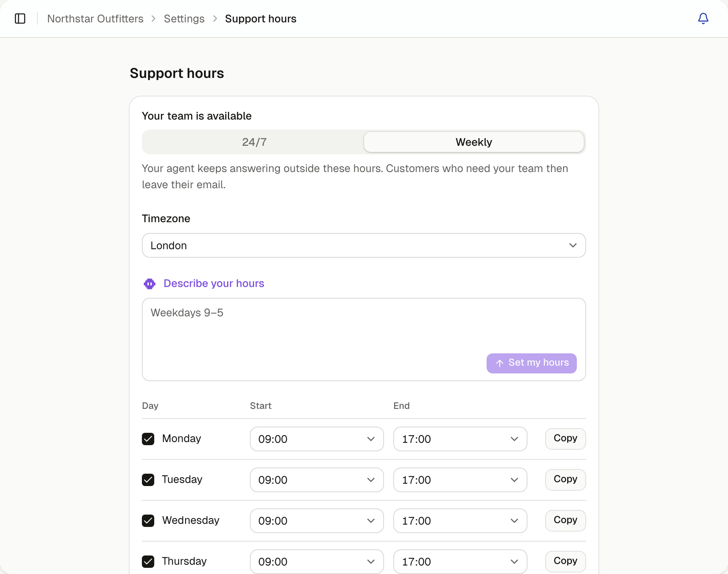Open Tuesday start time dropdown
The width and height of the screenshot is (728, 574).
tap(317, 480)
